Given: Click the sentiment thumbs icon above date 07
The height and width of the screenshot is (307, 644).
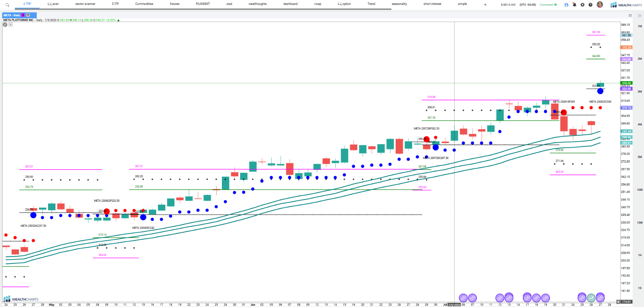Looking at the screenshot, I should (x=472, y=298).
